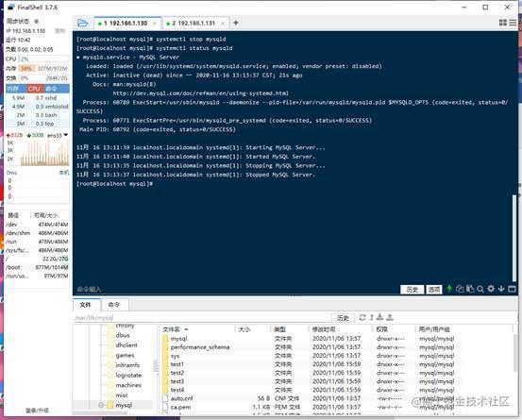The height and width of the screenshot is (420, 522).
Task: Sort processes by CPU column
Action: pyautogui.click(x=34, y=89)
